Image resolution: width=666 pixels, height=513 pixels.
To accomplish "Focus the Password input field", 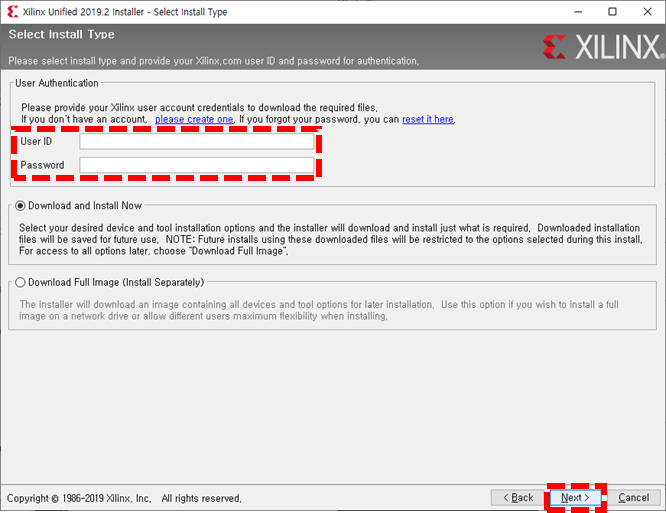I will click(x=197, y=165).
